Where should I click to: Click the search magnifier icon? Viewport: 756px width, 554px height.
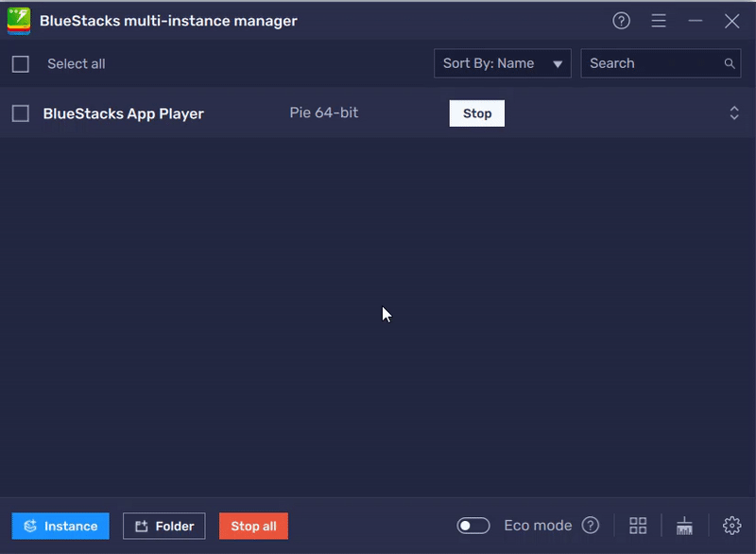tap(729, 63)
